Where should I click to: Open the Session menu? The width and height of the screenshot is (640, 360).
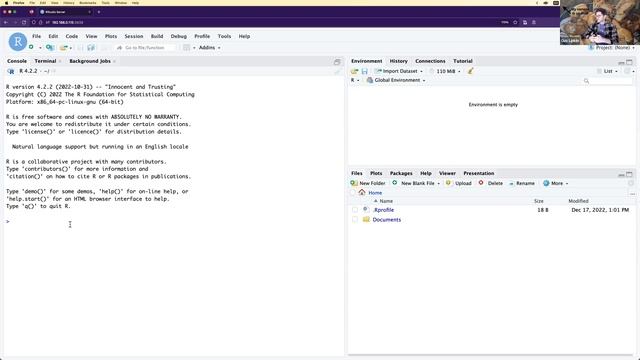(134, 36)
